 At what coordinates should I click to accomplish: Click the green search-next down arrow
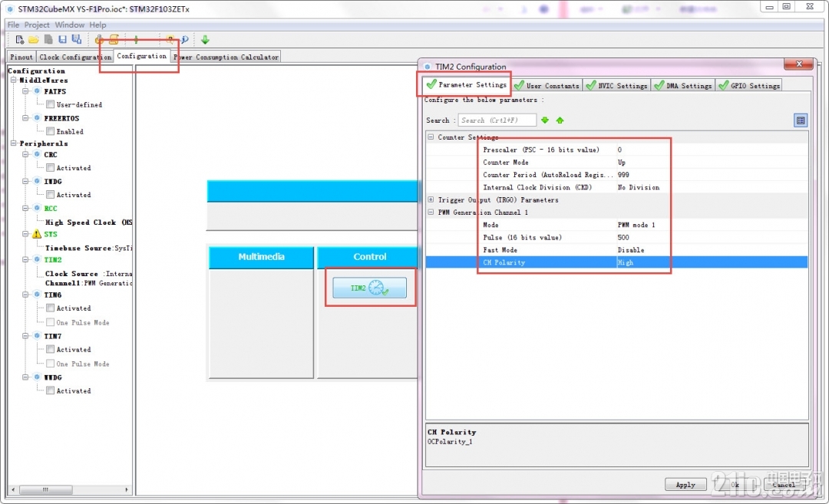click(x=545, y=120)
